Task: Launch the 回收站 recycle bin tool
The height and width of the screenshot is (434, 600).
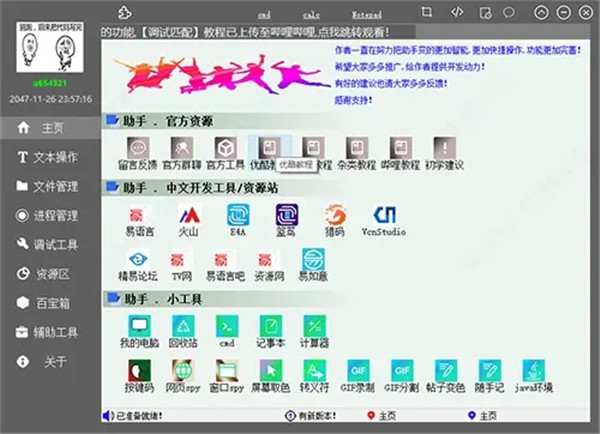Action: coord(183,331)
